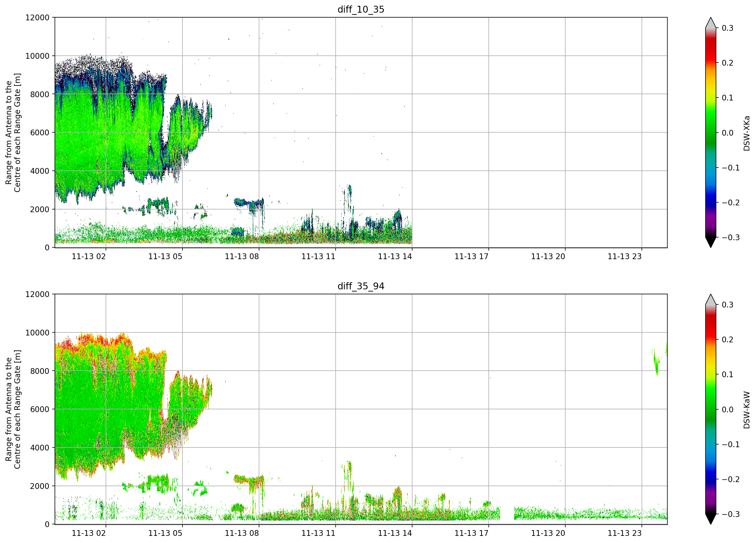Click the diff_10_35 plot title
The height and width of the screenshot is (543, 756).
tap(361, 9)
